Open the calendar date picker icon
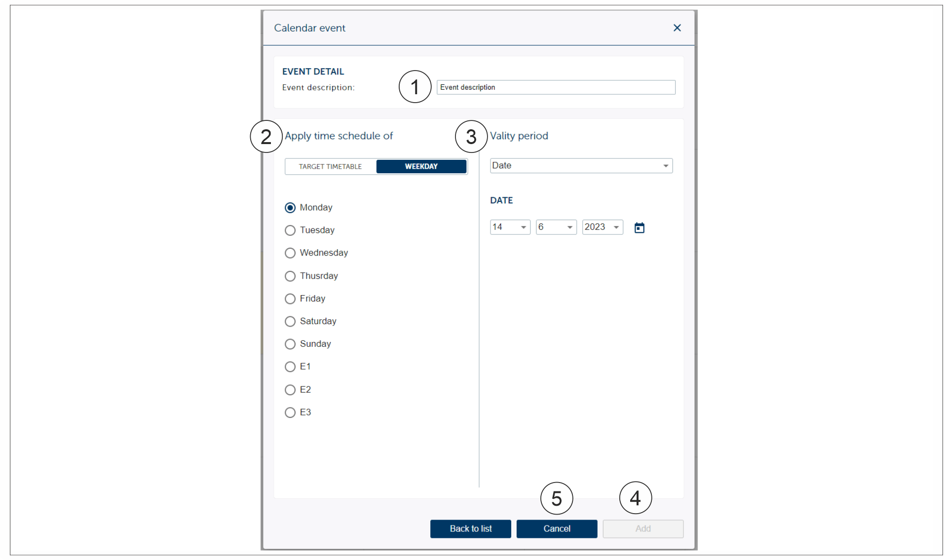This screenshot has width=944, height=560. [639, 227]
